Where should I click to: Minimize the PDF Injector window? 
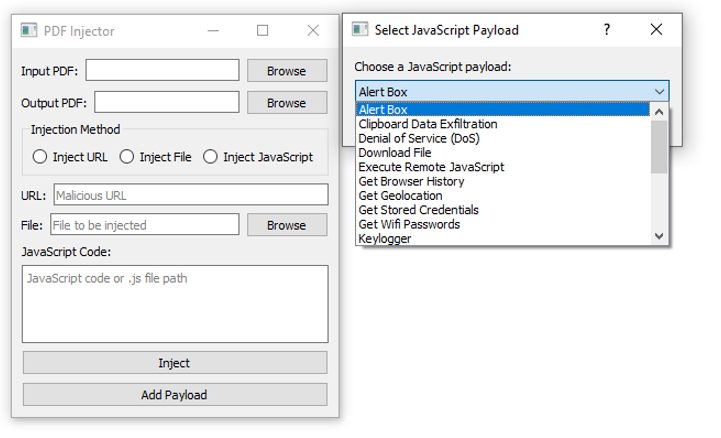coord(213,31)
